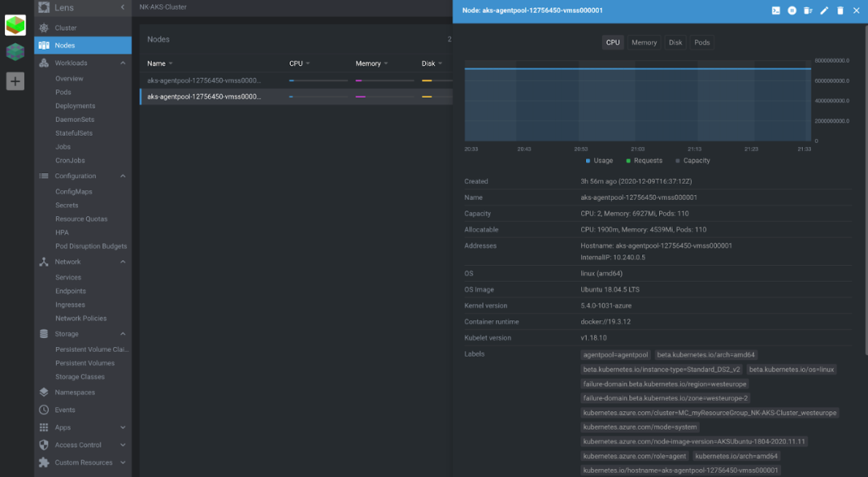868x477 pixels.
Task: Toggle the Capacity legend item
Action: click(693, 161)
